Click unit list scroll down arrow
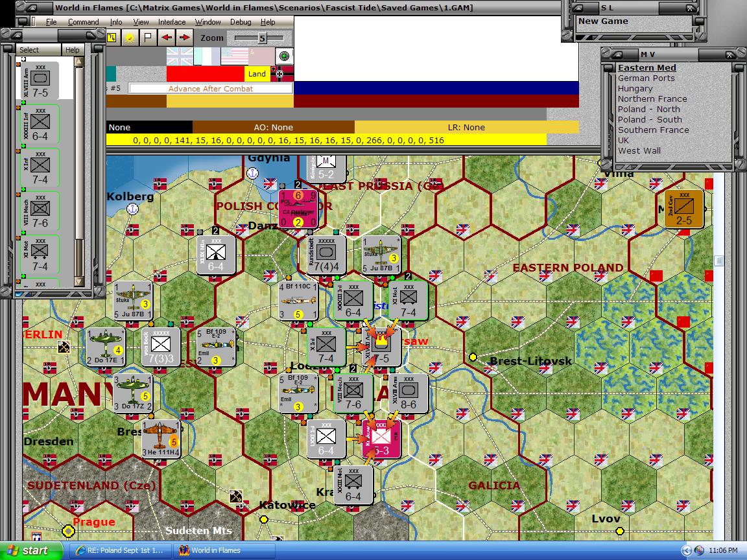 (x=79, y=281)
